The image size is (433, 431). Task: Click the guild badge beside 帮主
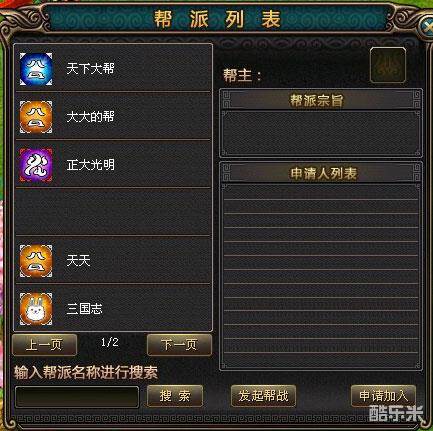point(388,65)
